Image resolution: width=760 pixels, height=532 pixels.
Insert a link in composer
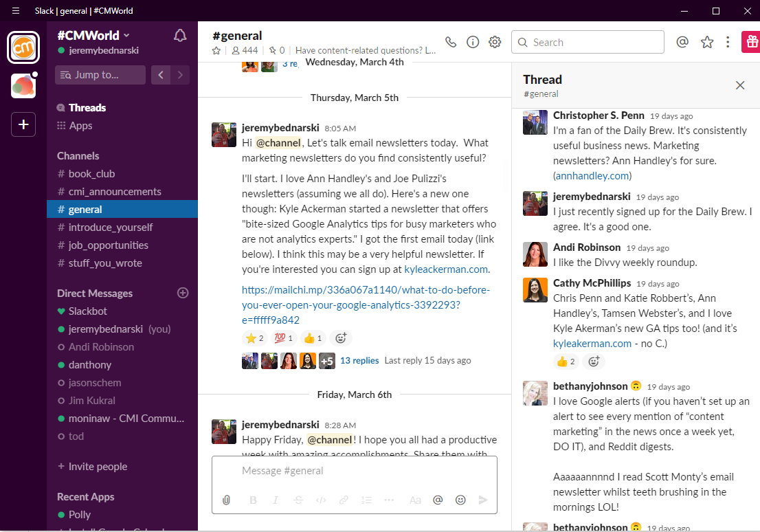point(344,500)
